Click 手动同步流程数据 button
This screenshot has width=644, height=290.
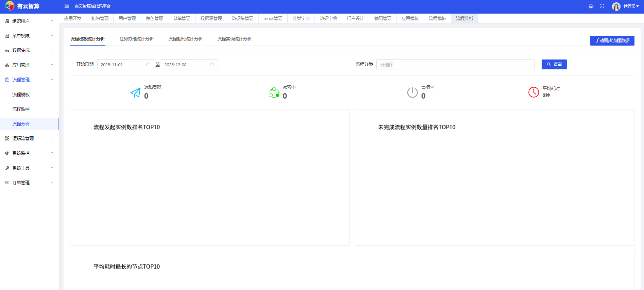[x=612, y=40]
